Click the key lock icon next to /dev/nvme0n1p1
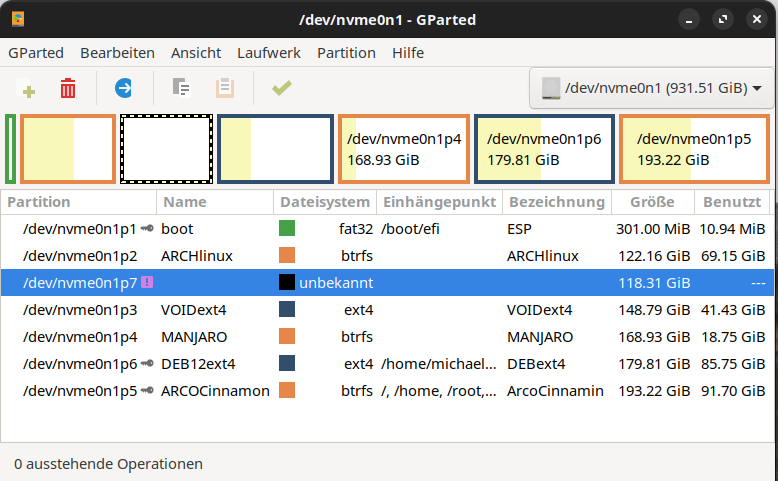The width and height of the screenshot is (778, 481). [147, 229]
